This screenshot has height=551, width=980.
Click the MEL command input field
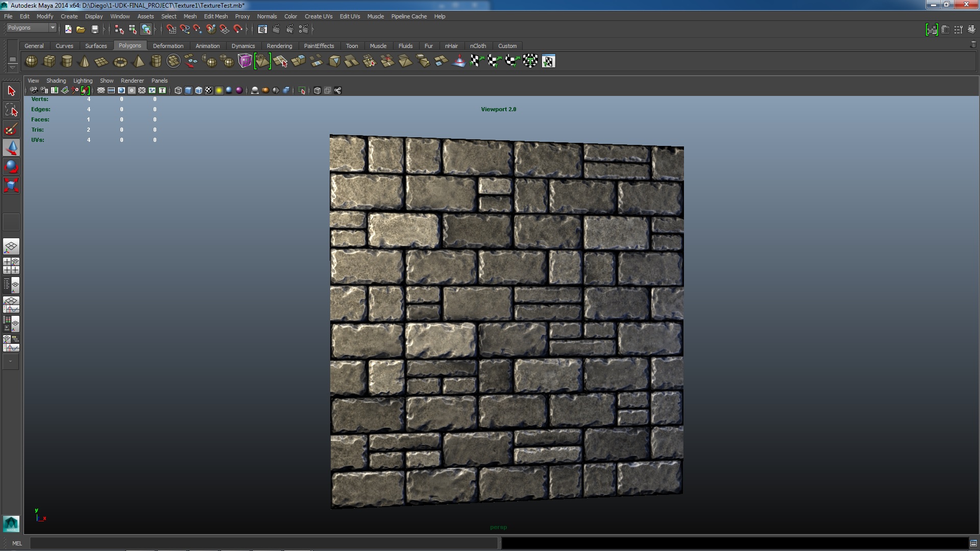point(263,543)
